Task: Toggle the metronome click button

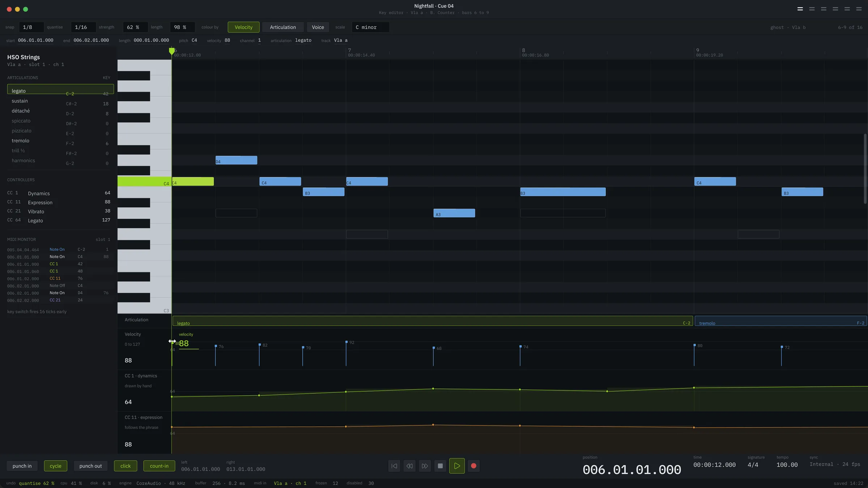Action: (125, 466)
